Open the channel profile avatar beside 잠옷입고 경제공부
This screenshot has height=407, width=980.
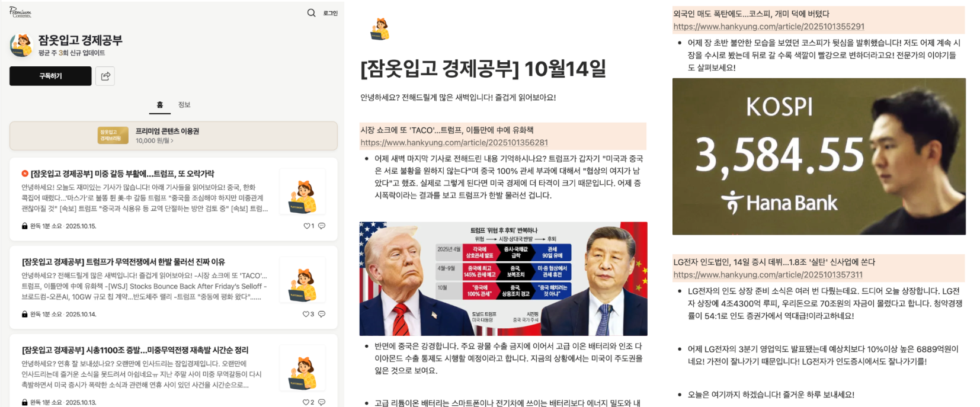pyautogui.click(x=21, y=45)
